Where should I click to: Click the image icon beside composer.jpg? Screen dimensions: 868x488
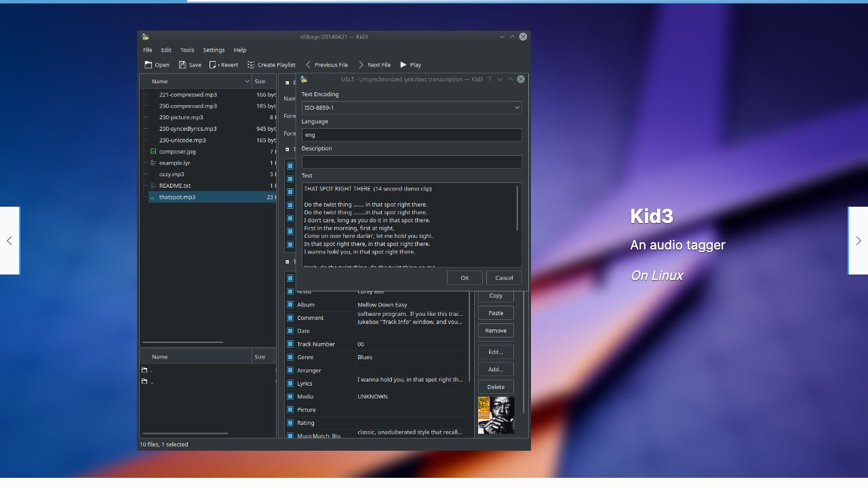[153, 152]
